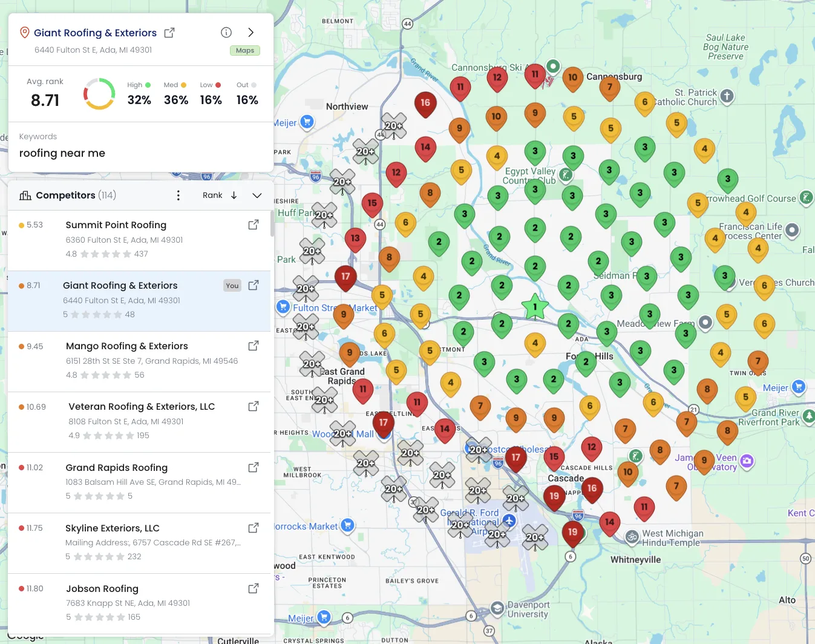Click the green star rank 1 marker

coord(535,306)
